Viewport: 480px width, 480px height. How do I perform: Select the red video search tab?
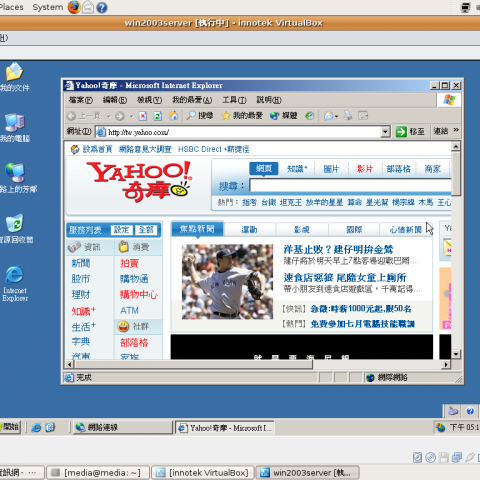click(365, 169)
